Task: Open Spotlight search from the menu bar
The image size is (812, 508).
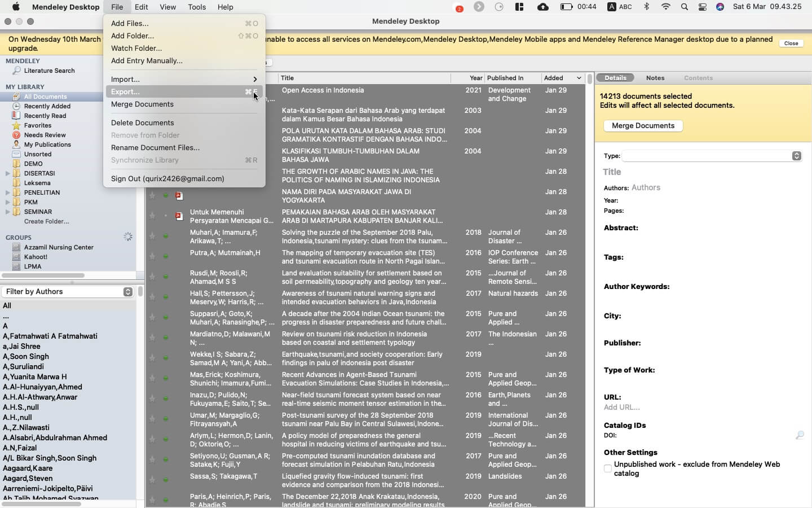Action: 684,7
